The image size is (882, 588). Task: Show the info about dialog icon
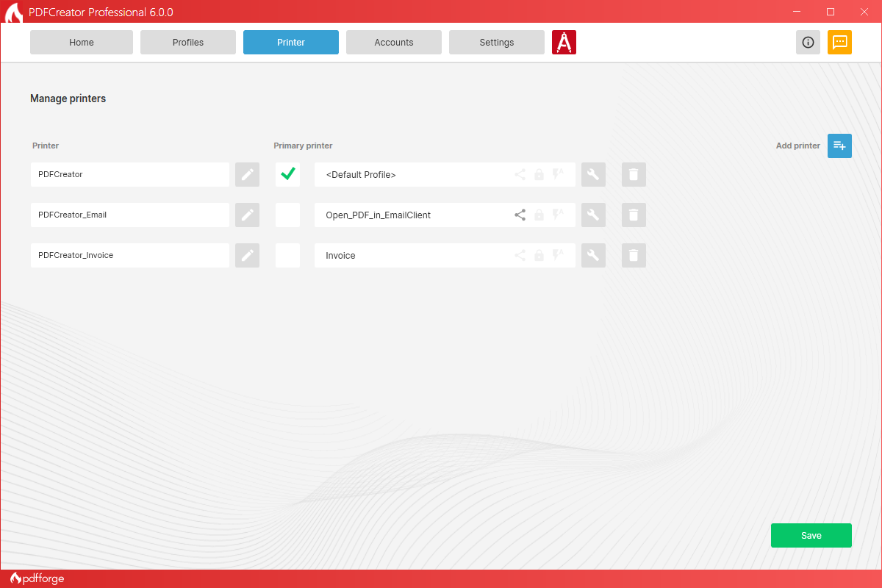(x=808, y=43)
